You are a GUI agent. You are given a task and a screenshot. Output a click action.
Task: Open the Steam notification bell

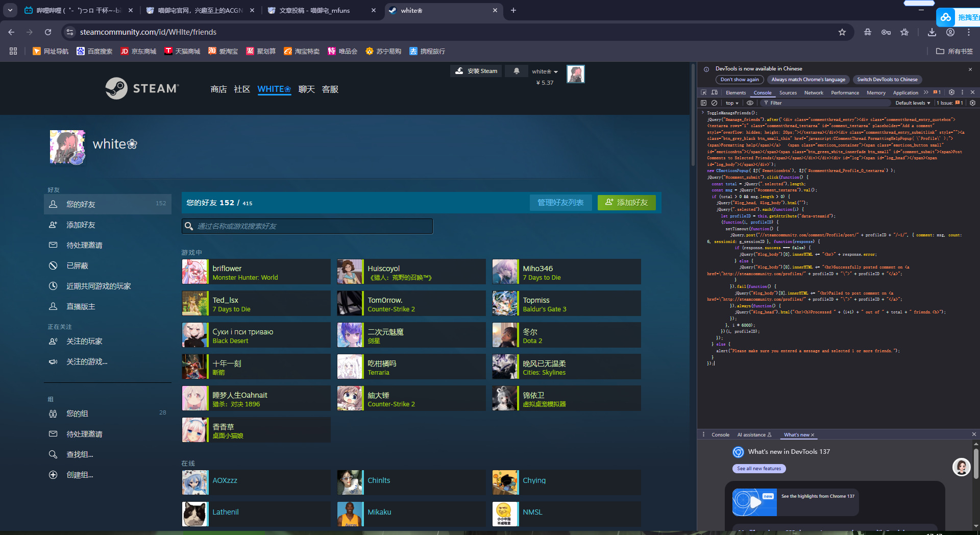click(x=517, y=71)
